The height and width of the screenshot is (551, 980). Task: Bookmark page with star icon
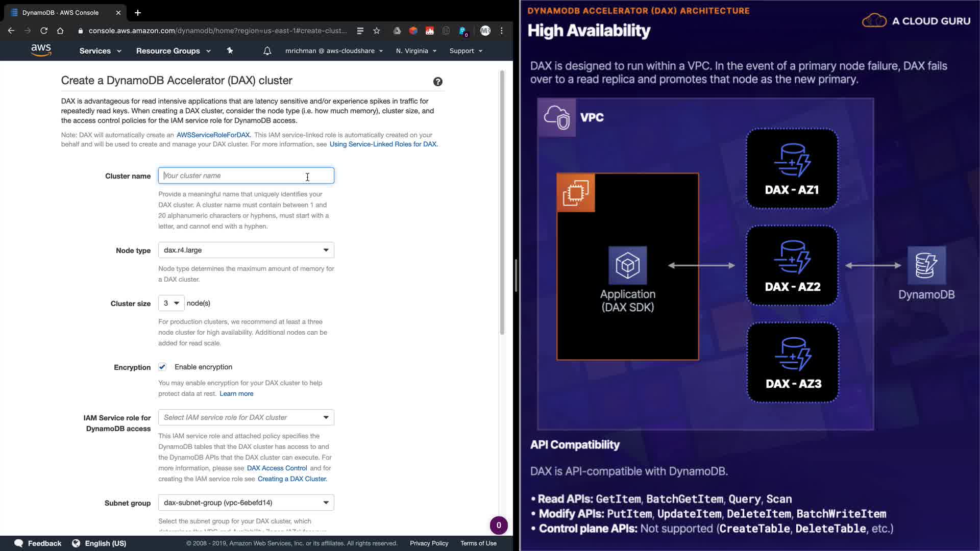pyautogui.click(x=377, y=31)
